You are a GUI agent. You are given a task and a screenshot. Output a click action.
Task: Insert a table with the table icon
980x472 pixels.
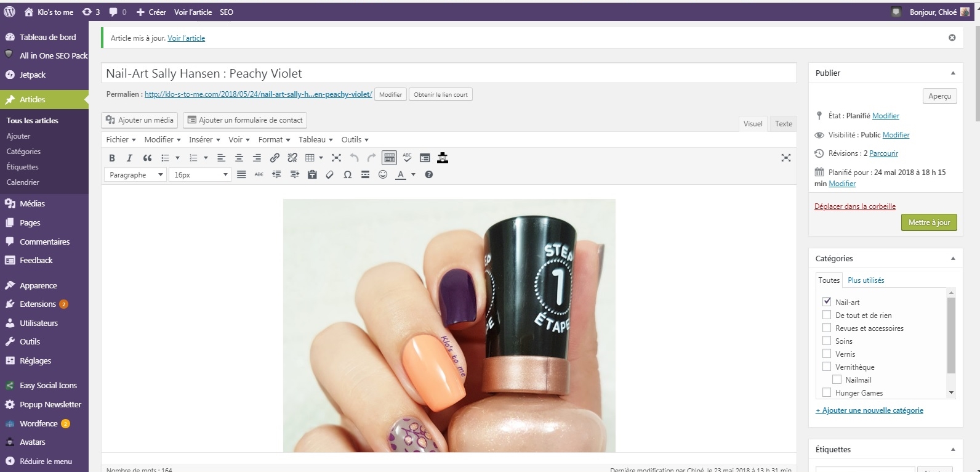(x=310, y=158)
